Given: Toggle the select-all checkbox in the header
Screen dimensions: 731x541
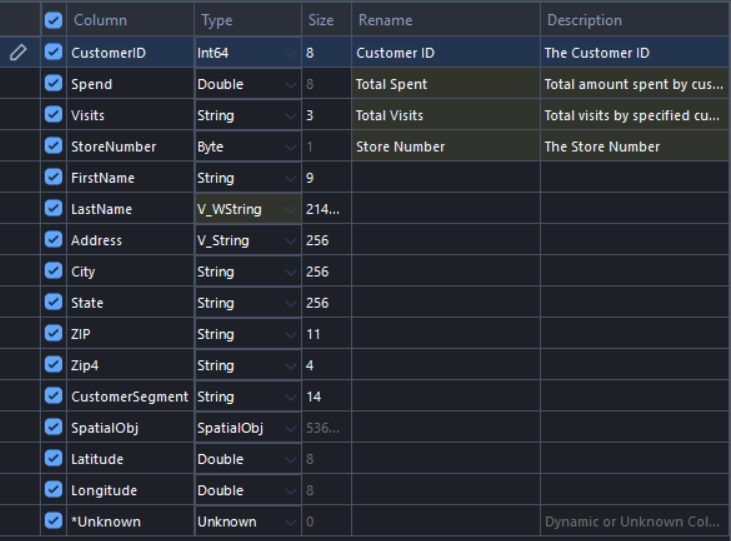Looking at the screenshot, I should [54, 20].
